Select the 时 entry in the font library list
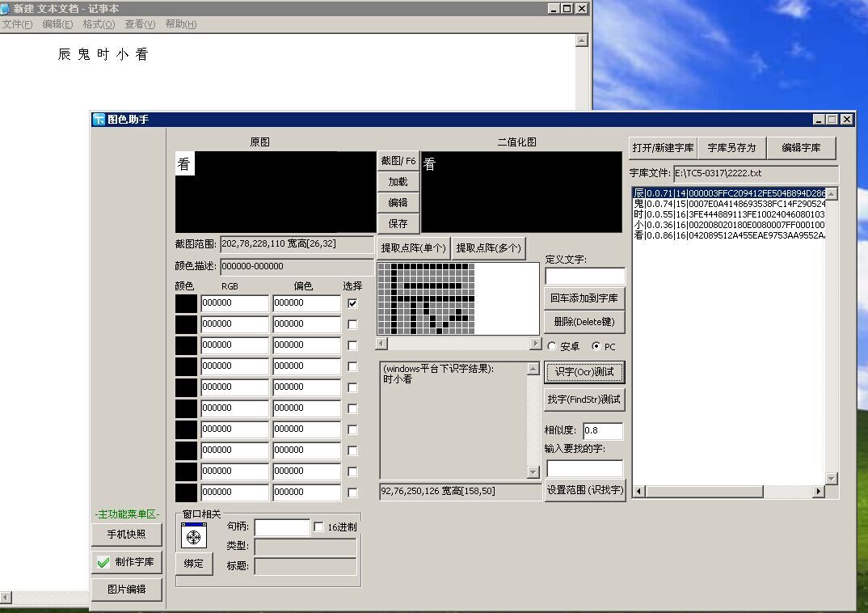This screenshot has height=613, width=868. (x=729, y=214)
